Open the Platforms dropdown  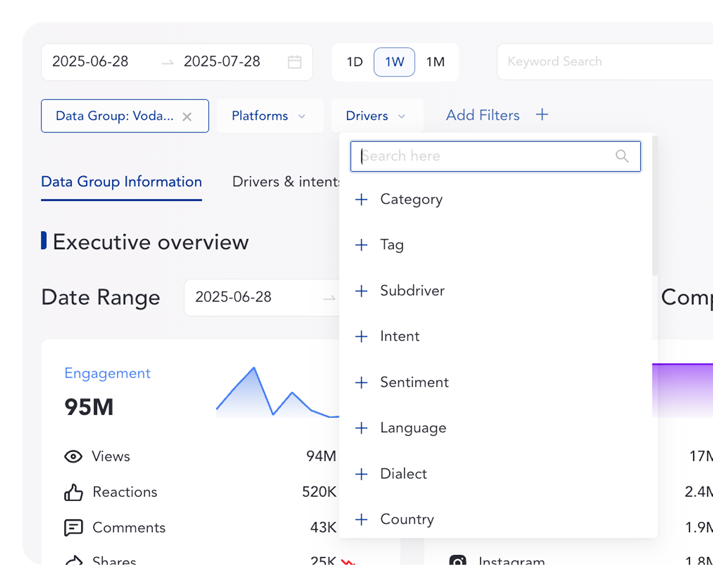pyautogui.click(x=269, y=116)
